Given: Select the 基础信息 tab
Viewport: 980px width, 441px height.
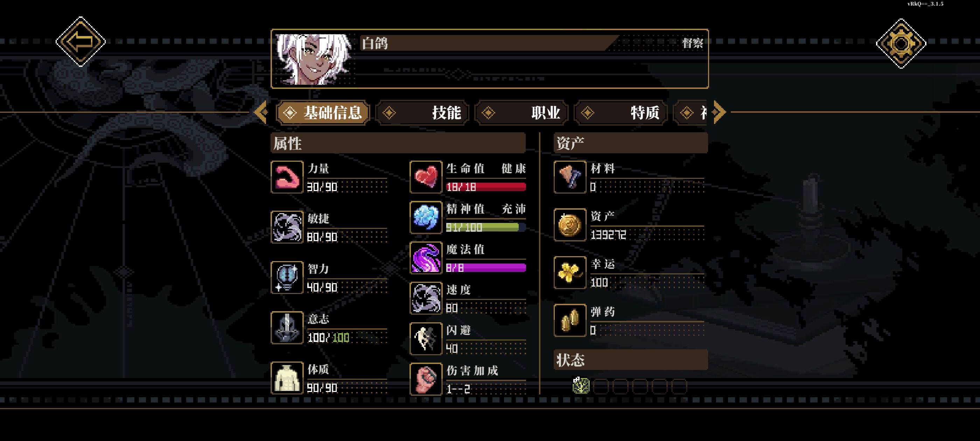Looking at the screenshot, I should [x=323, y=113].
